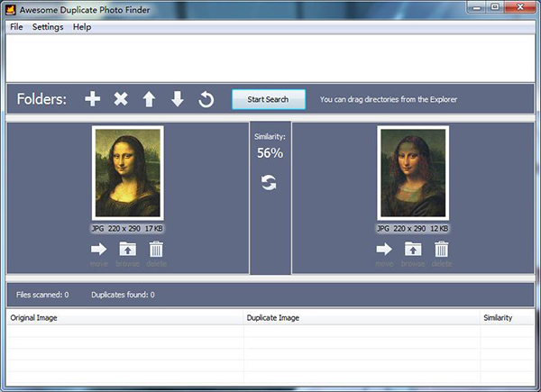
Task: Select the right Mona Lisa thumbnail
Action: (x=413, y=173)
